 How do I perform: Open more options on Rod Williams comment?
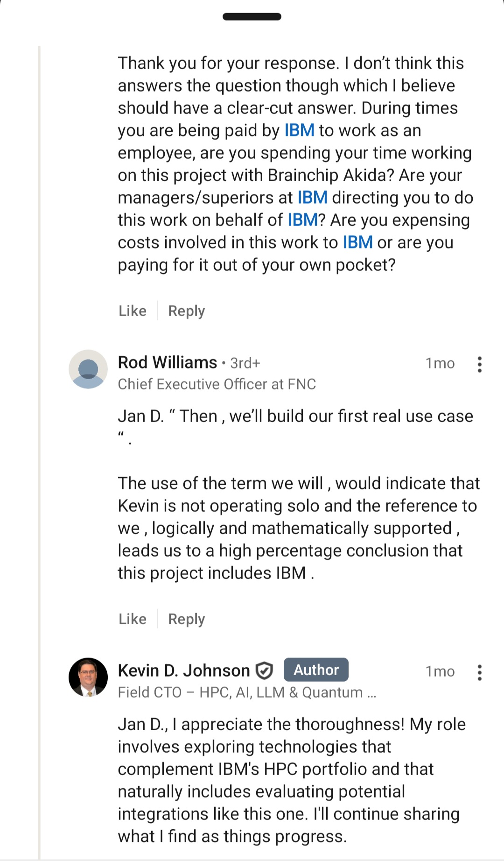(x=479, y=364)
